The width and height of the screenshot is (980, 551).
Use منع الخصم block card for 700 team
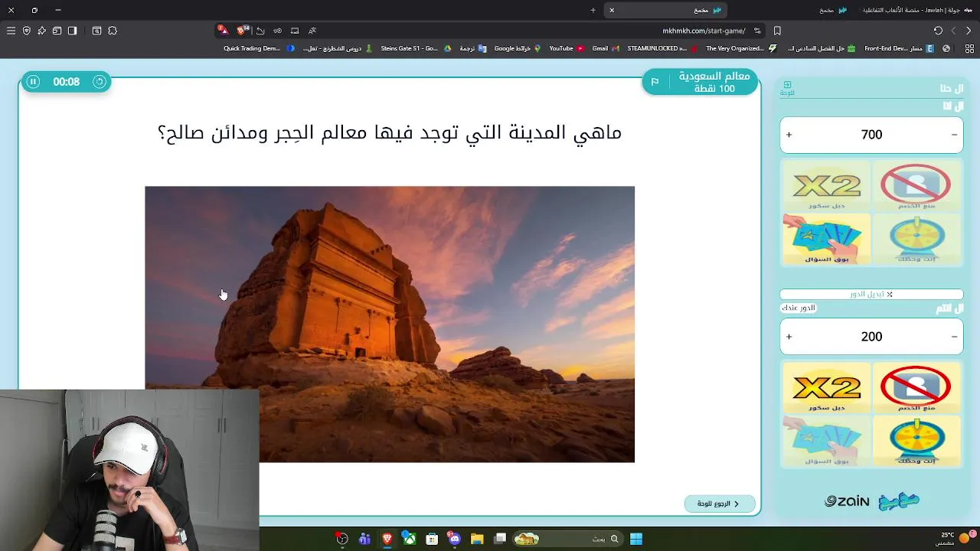[916, 187]
